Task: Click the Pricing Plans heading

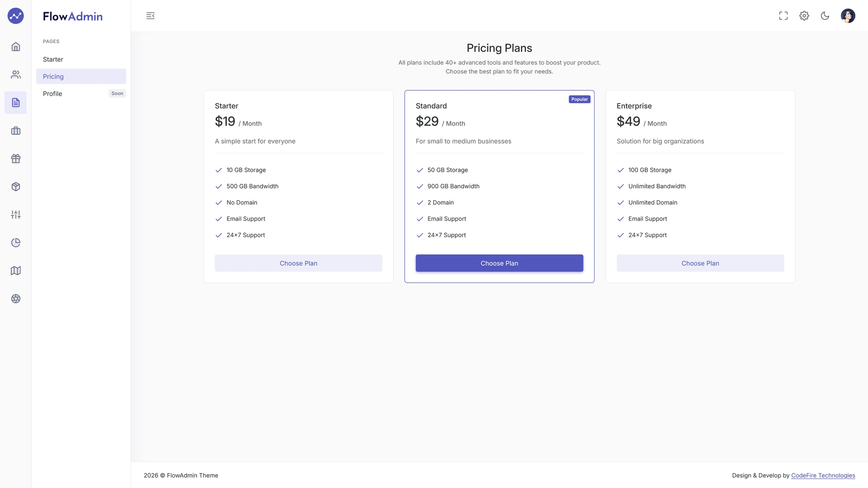Action: pos(500,48)
